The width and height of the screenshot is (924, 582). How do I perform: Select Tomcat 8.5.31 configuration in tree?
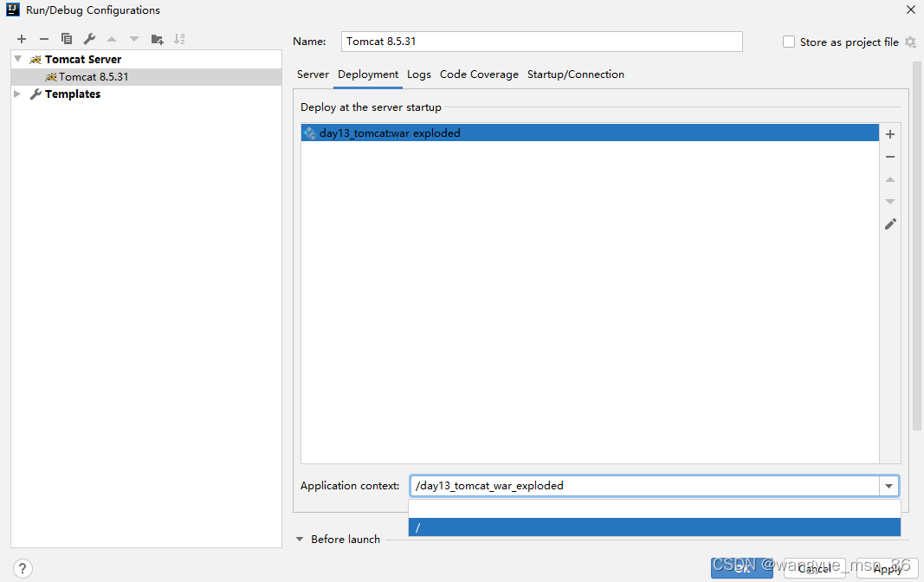pyautogui.click(x=146, y=76)
